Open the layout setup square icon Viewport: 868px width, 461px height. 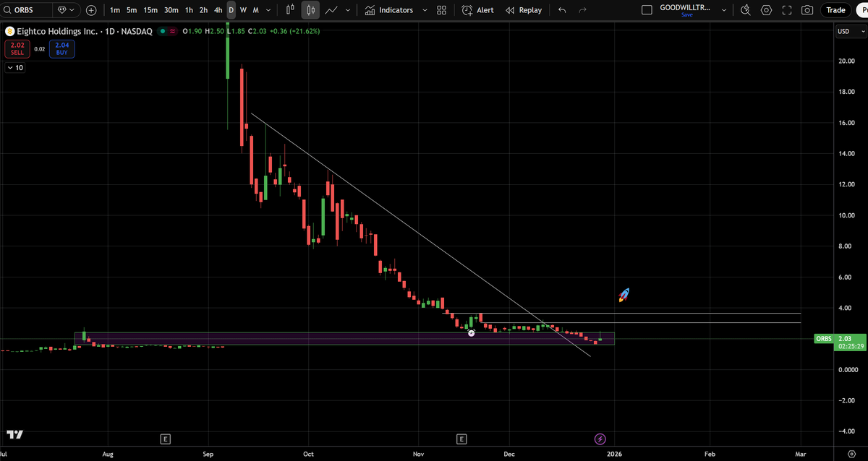pyautogui.click(x=647, y=10)
